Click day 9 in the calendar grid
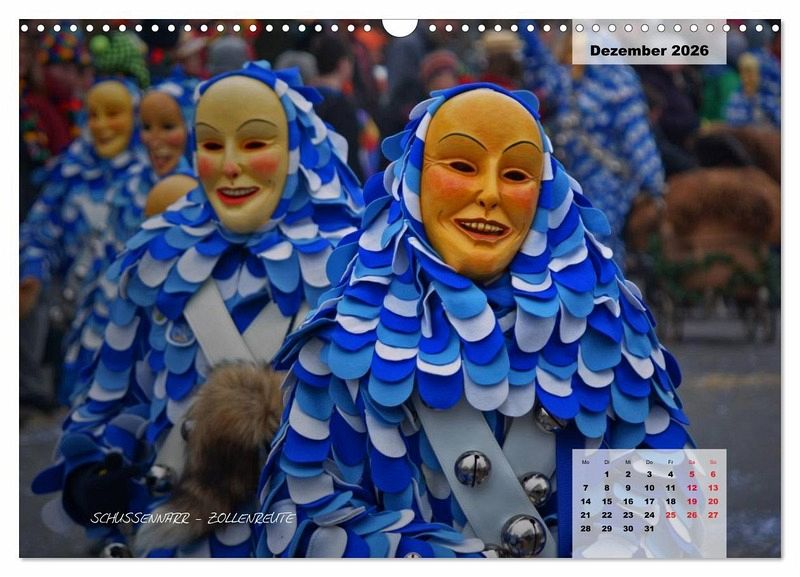The width and height of the screenshot is (800, 577). 628,488
